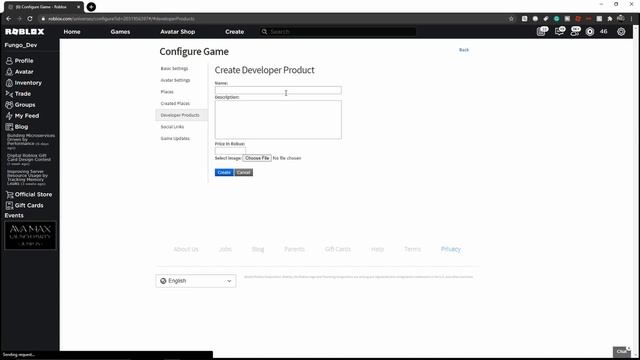Open My Feed in the sidebar
This screenshot has height=360, width=640.
pyautogui.click(x=22, y=116)
